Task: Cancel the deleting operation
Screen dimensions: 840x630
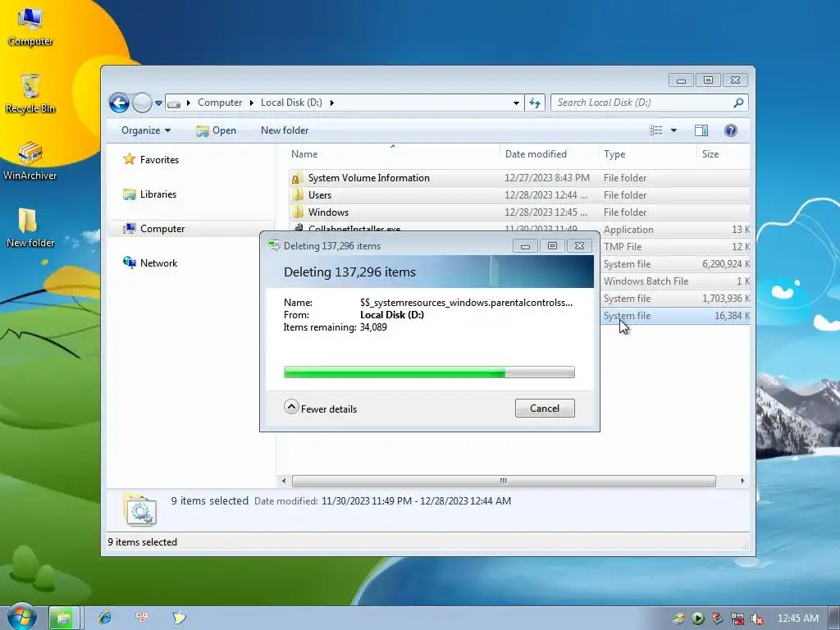Action: tap(545, 409)
